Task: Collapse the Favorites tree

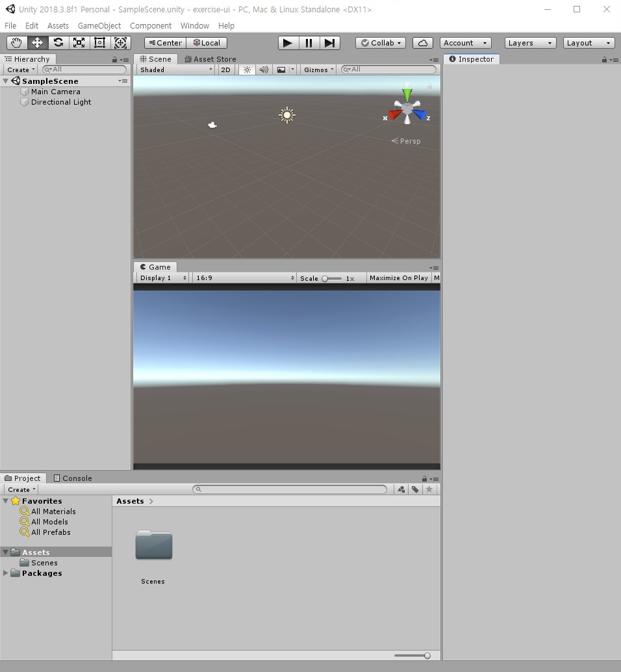Action: coord(6,501)
